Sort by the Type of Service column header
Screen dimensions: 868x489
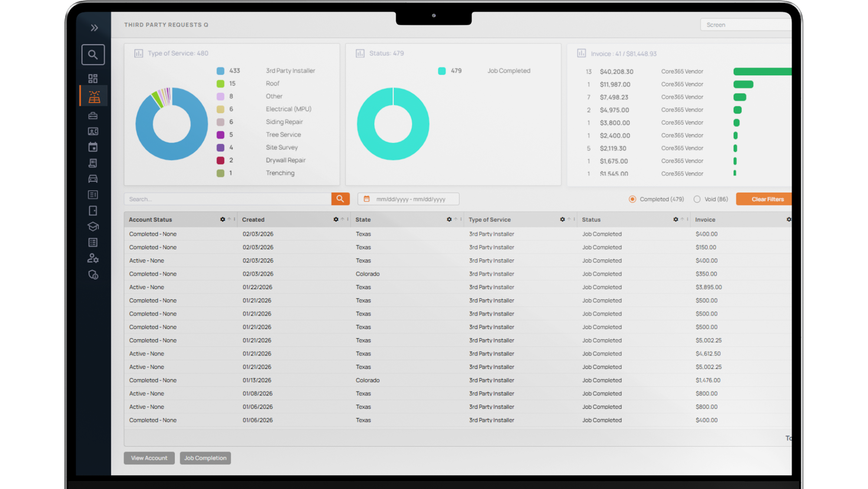tap(490, 220)
